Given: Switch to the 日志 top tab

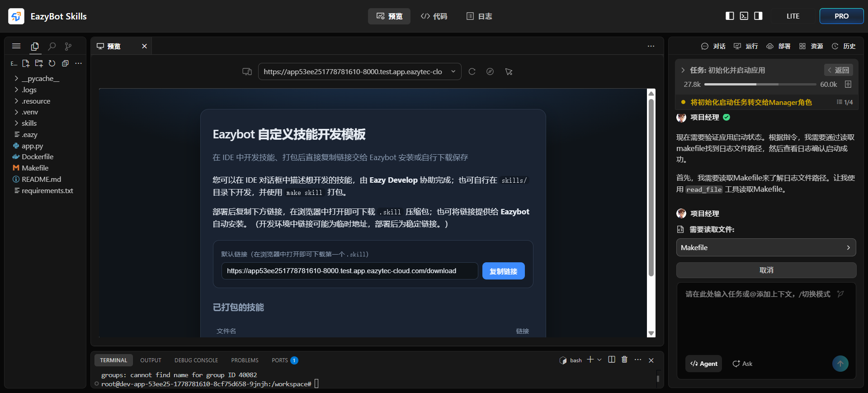Looking at the screenshot, I should coord(479,16).
